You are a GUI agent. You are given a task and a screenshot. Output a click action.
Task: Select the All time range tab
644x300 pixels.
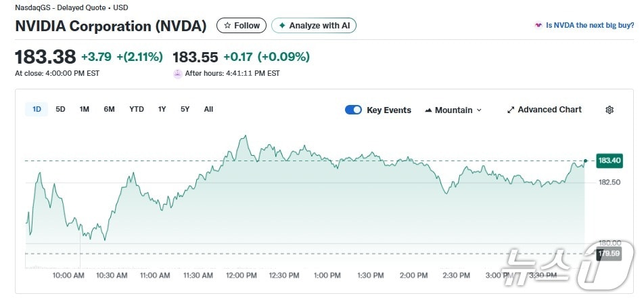tap(208, 109)
